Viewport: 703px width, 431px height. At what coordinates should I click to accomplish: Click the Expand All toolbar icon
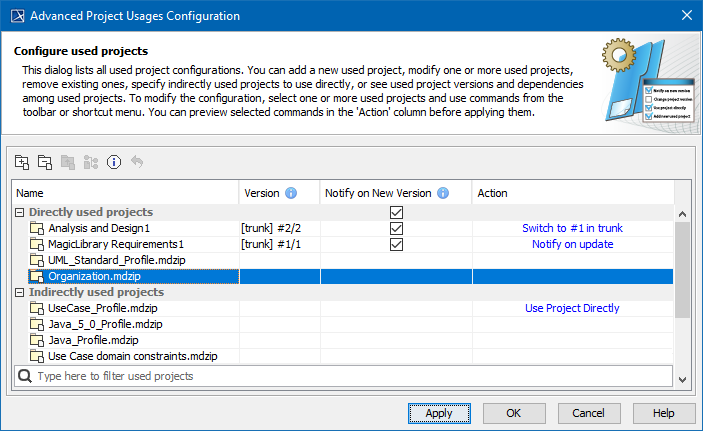pyautogui.click(x=22, y=161)
